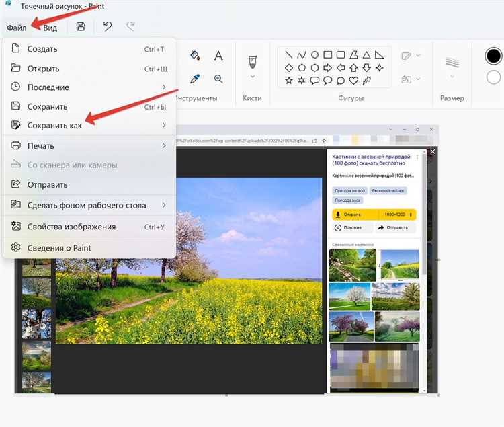Viewport: 504px width, 427px height.
Task: Select the Magnifier zoom tool
Action: (x=218, y=79)
